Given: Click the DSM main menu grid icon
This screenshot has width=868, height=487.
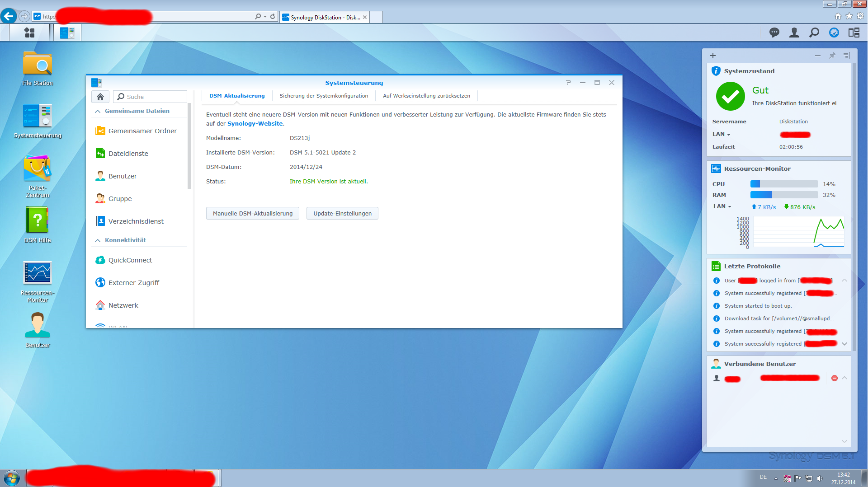Looking at the screenshot, I should [29, 33].
